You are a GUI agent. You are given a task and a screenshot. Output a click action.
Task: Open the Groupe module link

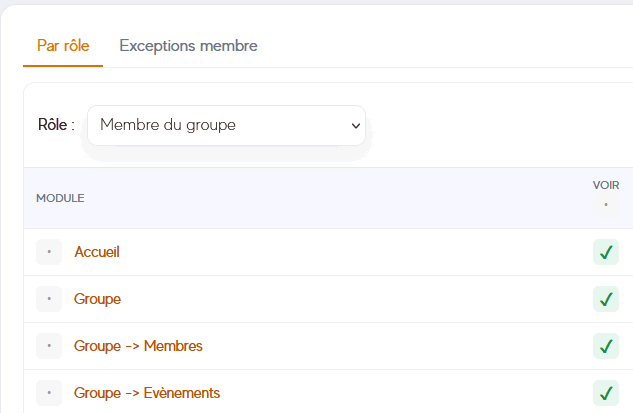[97, 299]
